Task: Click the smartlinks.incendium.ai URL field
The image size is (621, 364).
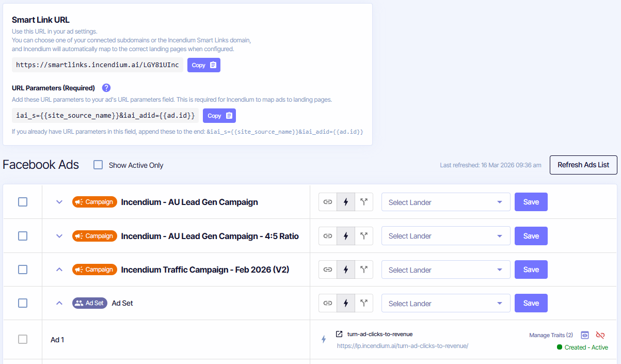Action: [x=98, y=65]
